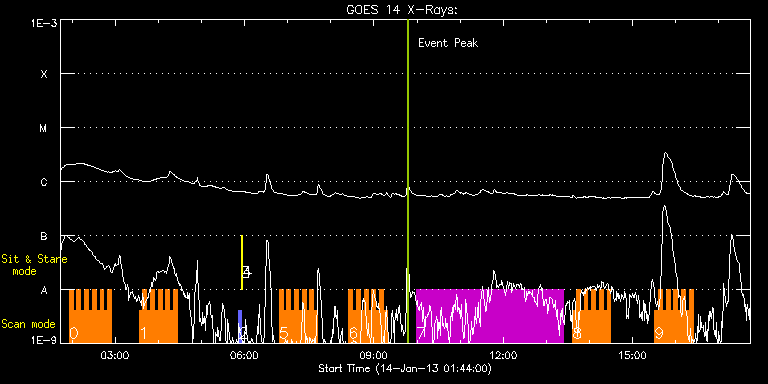
Task: Click the Event Peak label
Action: [448, 43]
